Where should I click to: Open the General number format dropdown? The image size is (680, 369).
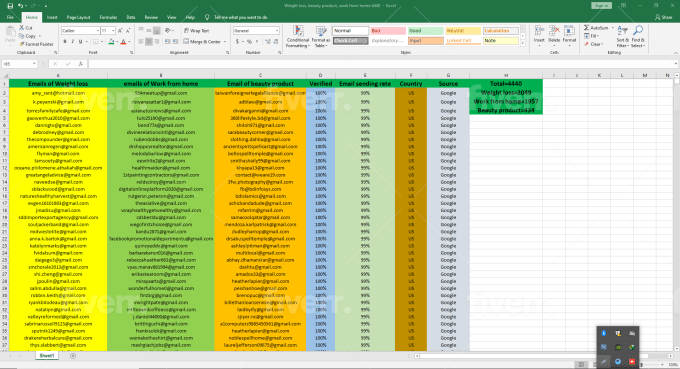pos(277,31)
